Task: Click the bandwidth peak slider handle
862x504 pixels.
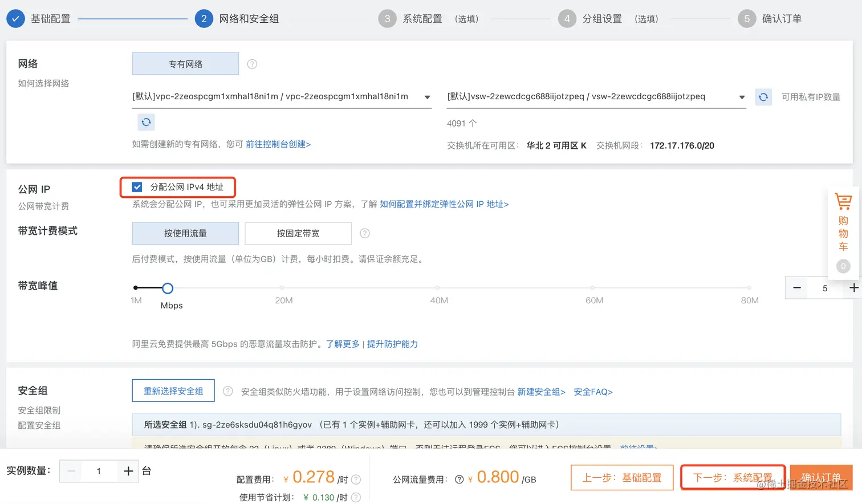Action: click(168, 288)
